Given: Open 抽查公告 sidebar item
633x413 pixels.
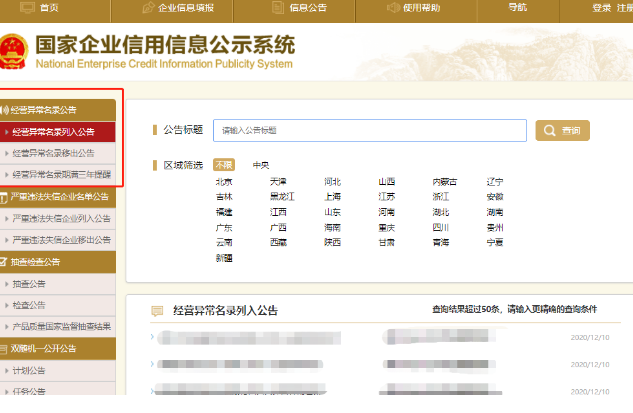Looking at the screenshot, I should pos(58,284).
